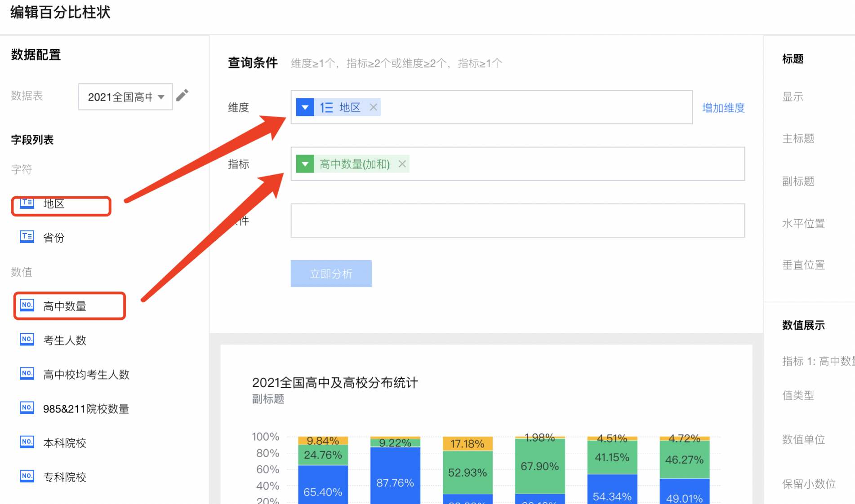The height and width of the screenshot is (504, 855).
Task: Click the 54.34% blue bar segment
Action: [x=612, y=489]
